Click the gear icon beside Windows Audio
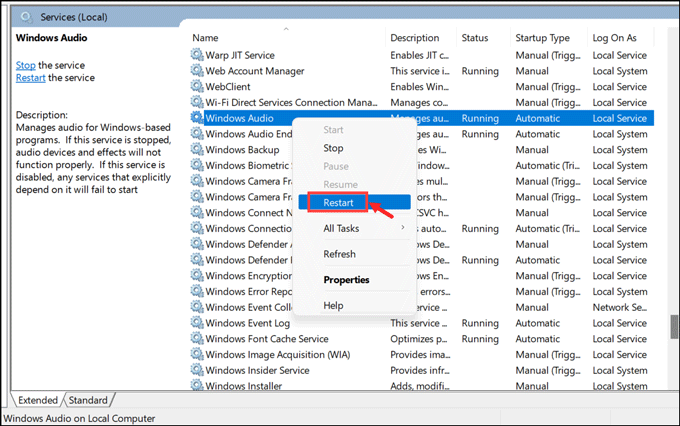This screenshot has width=680, height=426. tap(197, 118)
